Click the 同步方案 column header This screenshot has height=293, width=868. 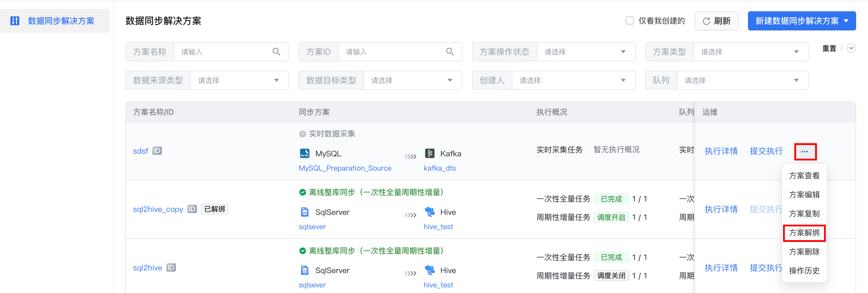[x=314, y=112]
